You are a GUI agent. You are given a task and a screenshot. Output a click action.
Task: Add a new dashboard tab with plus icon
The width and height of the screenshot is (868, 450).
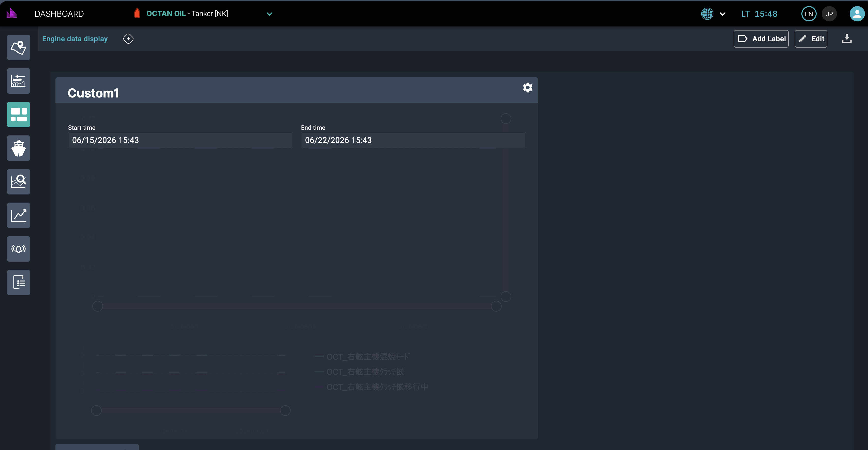point(128,39)
